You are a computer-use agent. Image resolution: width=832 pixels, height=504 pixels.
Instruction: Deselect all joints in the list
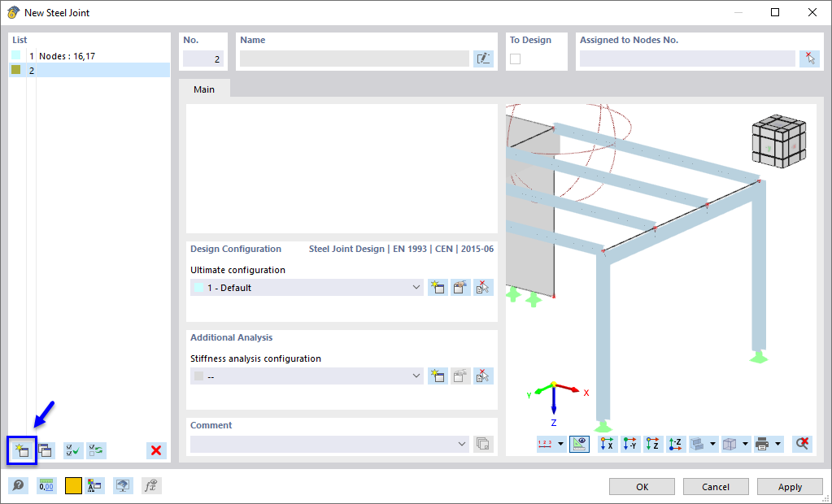point(156,450)
